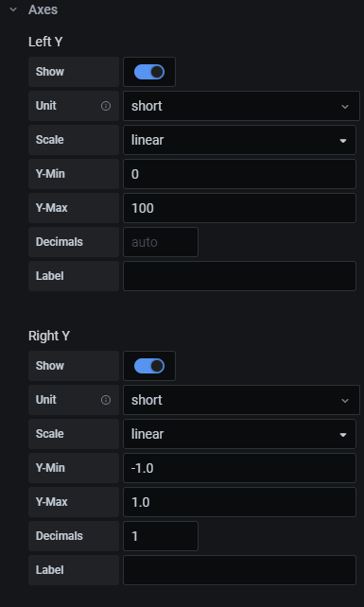Click the Left Y Unit info icon
The image size is (364, 607).
coord(106,106)
